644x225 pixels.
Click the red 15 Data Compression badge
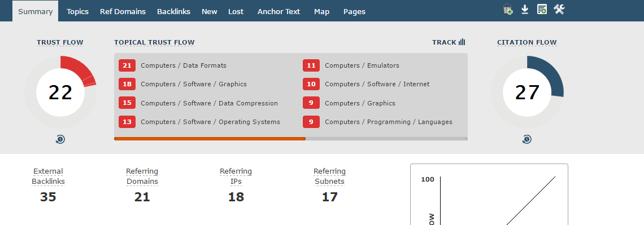click(x=127, y=103)
